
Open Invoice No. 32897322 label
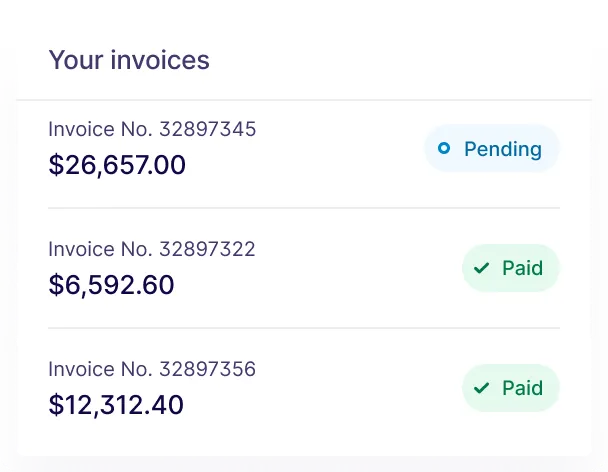click(152, 249)
